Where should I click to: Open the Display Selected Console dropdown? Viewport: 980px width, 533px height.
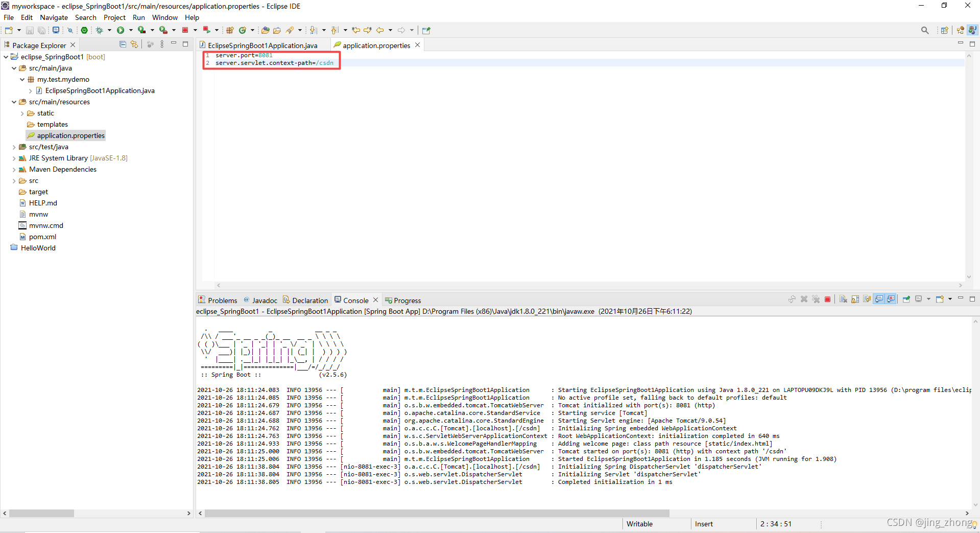point(928,299)
